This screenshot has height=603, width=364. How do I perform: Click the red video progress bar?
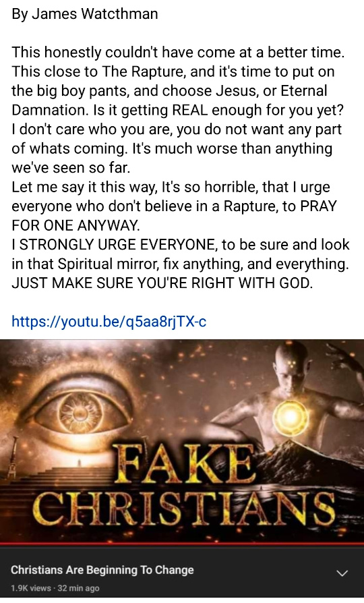[x=182, y=544]
